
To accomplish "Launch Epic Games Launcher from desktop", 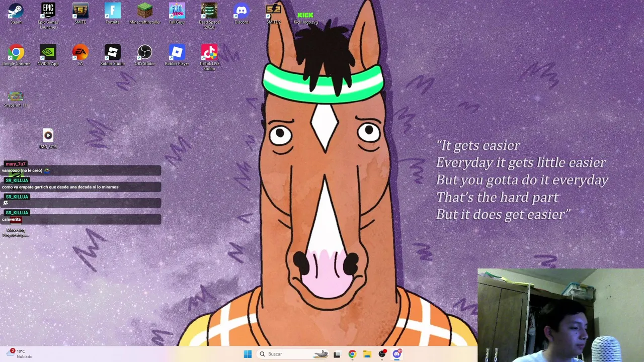I will tap(48, 16).
